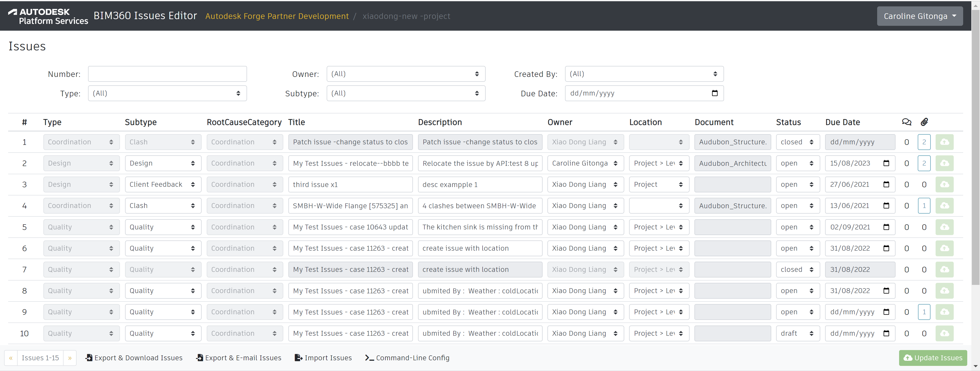Click upload cloud icon in row 4
The width and height of the screenshot is (980, 371).
click(944, 206)
